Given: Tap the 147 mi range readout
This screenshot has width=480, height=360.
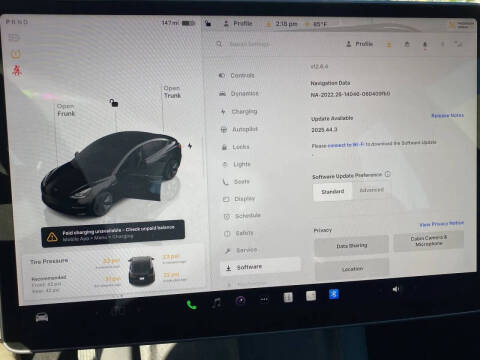Looking at the screenshot, I should (x=170, y=23).
